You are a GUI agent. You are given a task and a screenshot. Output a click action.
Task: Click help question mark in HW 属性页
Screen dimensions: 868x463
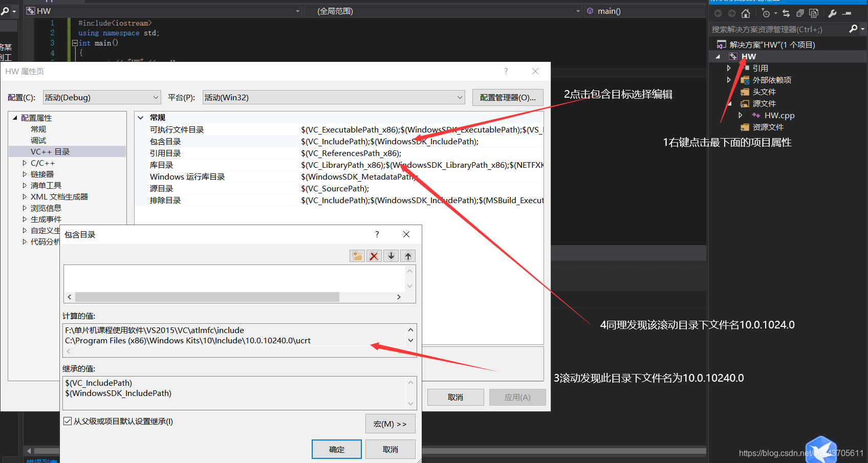point(506,71)
